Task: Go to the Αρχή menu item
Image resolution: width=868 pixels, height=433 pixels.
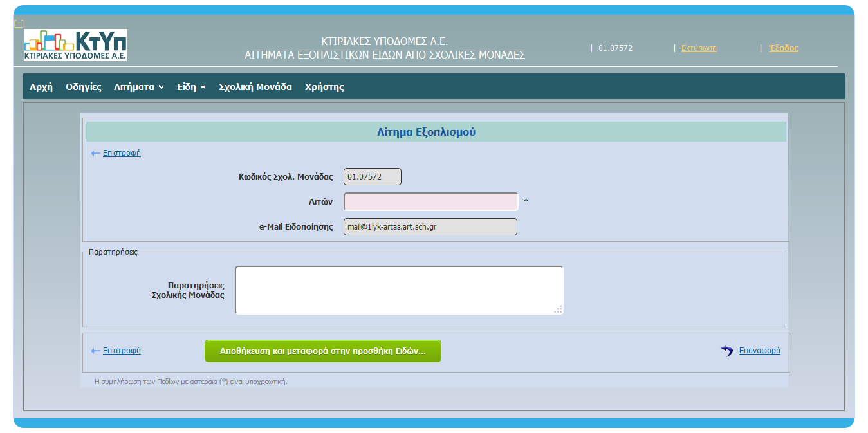Action: tap(41, 87)
